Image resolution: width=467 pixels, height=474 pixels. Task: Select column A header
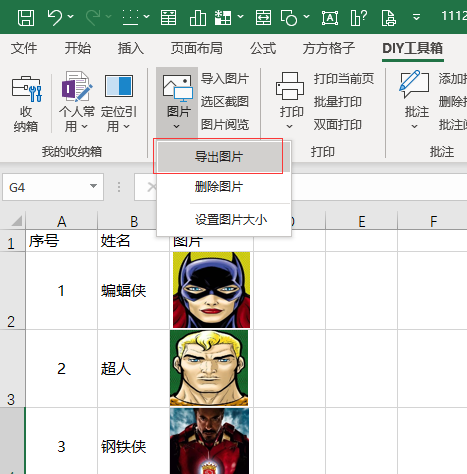pos(61,221)
